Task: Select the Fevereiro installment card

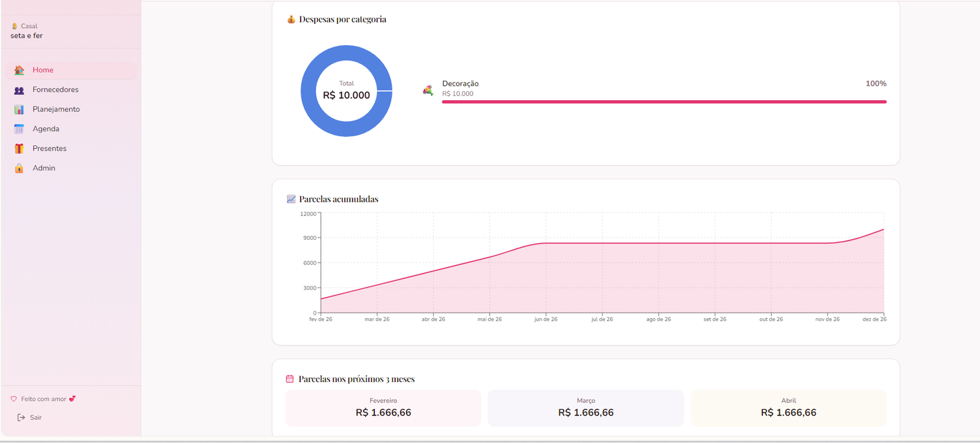Action: tap(383, 408)
